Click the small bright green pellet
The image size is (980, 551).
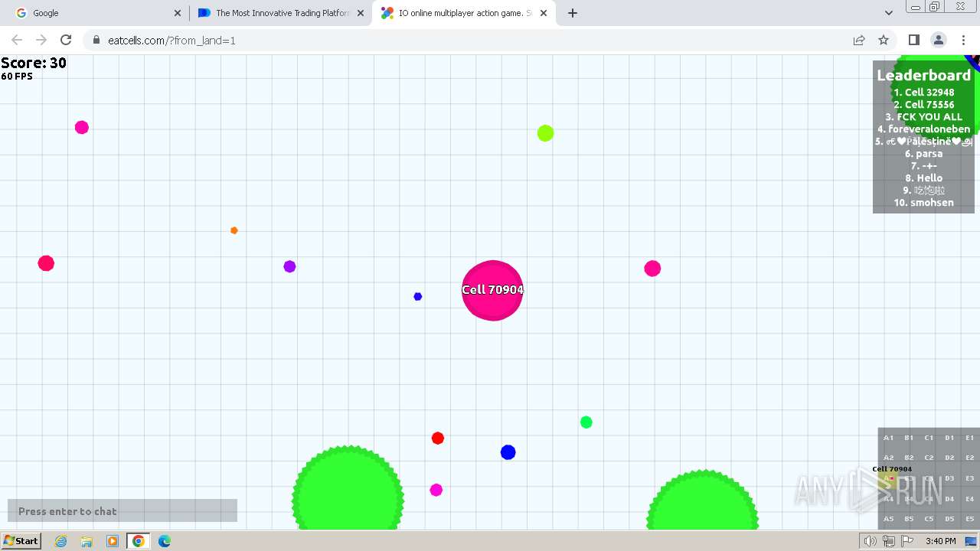[x=586, y=422]
